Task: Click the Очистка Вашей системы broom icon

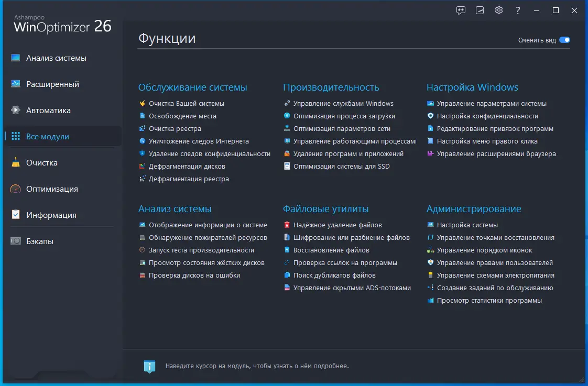Action: pos(142,103)
